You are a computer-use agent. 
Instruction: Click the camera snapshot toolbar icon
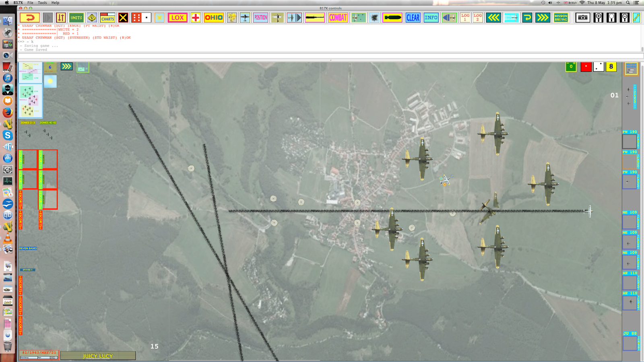click(582, 18)
